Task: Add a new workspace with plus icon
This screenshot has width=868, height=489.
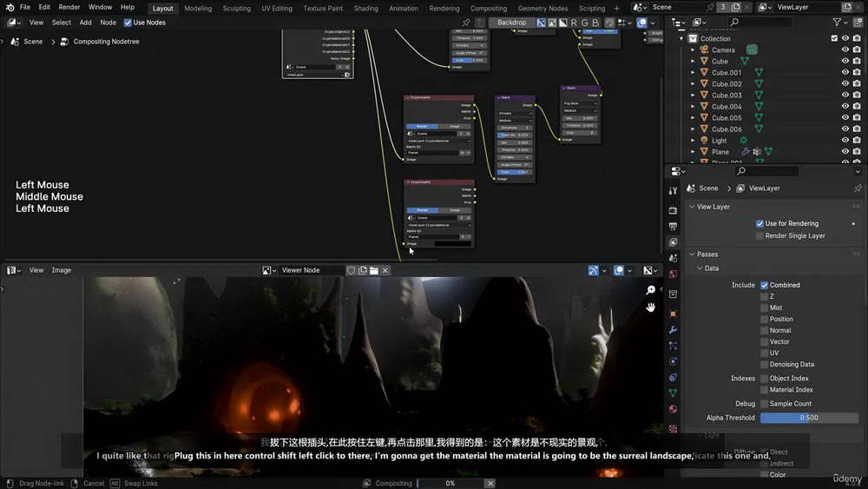Action: pos(616,9)
